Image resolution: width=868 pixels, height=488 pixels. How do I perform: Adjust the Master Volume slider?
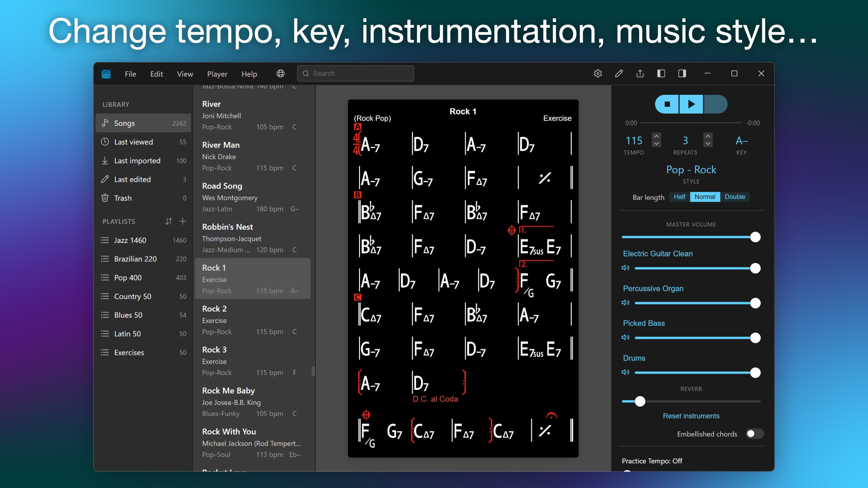pos(691,237)
